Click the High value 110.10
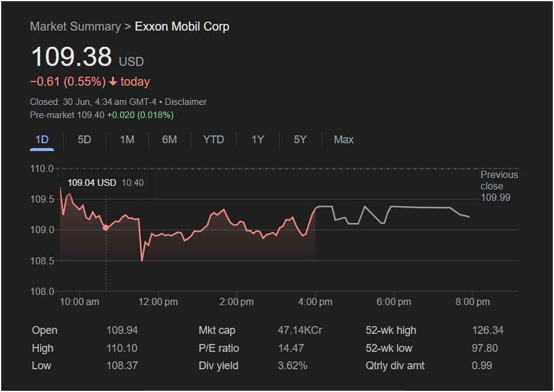Image resolution: width=554 pixels, height=392 pixels. pyautogui.click(x=122, y=348)
